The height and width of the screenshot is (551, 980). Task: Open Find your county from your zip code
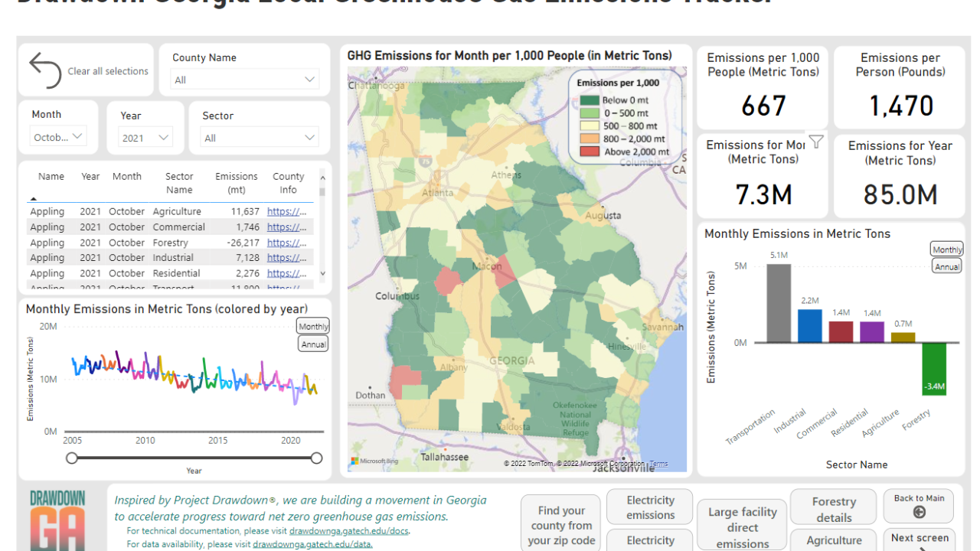click(561, 525)
